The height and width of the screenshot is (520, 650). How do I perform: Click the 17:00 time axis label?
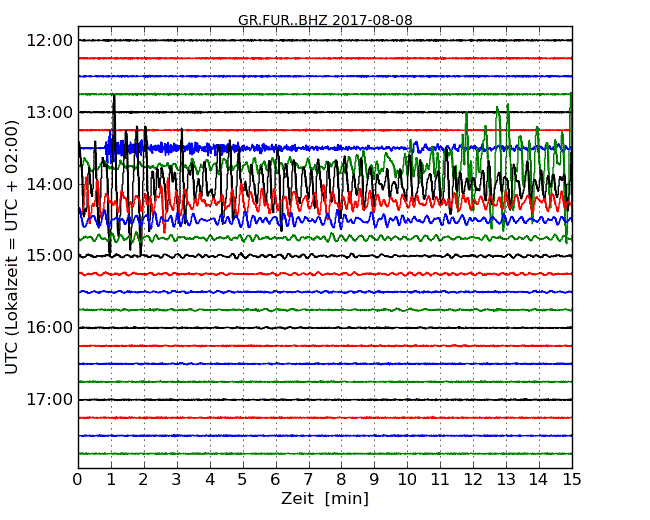49,400
